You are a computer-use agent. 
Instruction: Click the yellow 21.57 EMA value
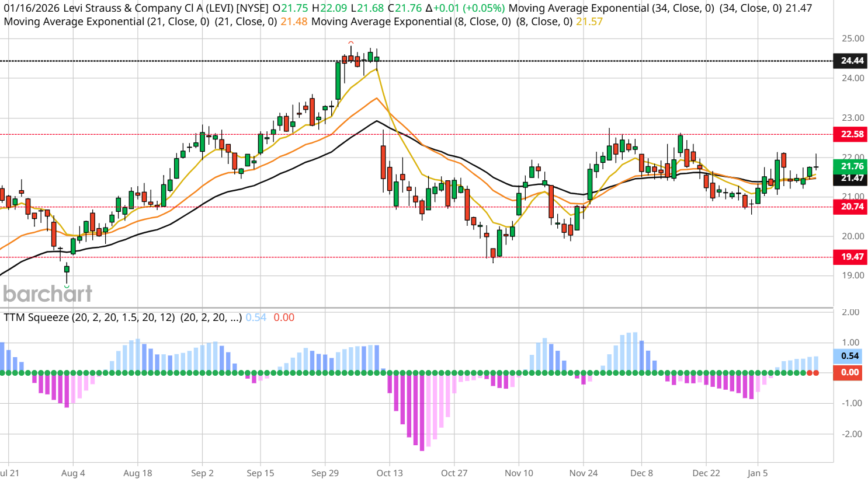coord(589,22)
